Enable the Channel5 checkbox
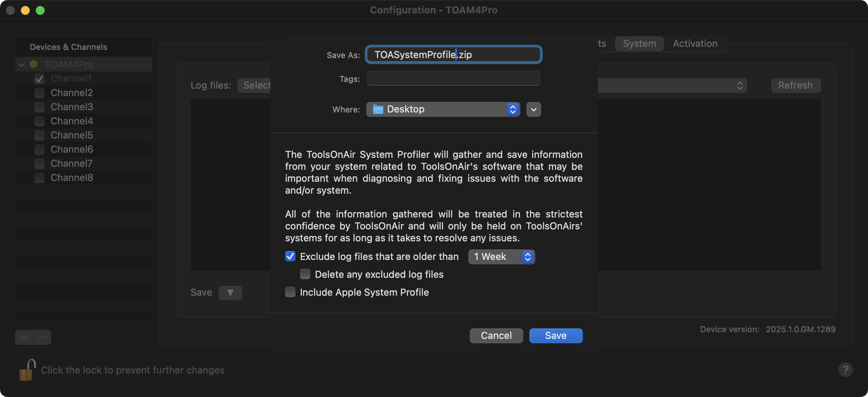The image size is (868, 397). (39, 136)
